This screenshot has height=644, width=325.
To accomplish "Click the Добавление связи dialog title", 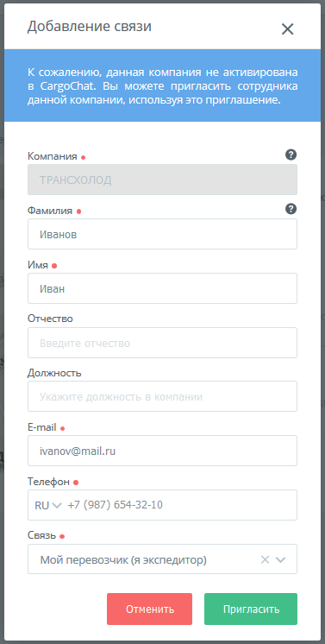I will coord(90,27).
